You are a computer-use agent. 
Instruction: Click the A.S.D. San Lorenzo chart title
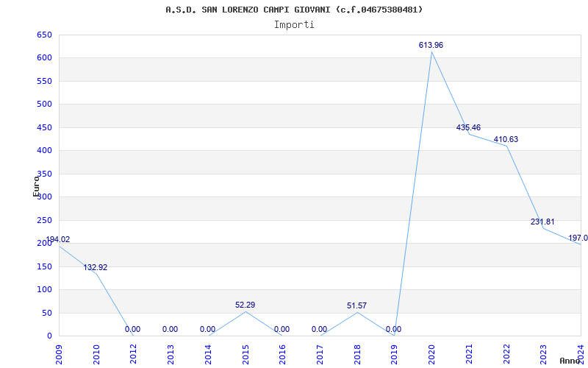(294, 10)
